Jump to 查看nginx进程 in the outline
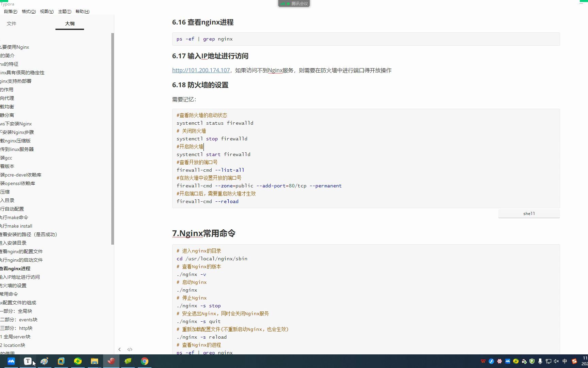This screenshot has height=368, width=588. tap(15, 269)
